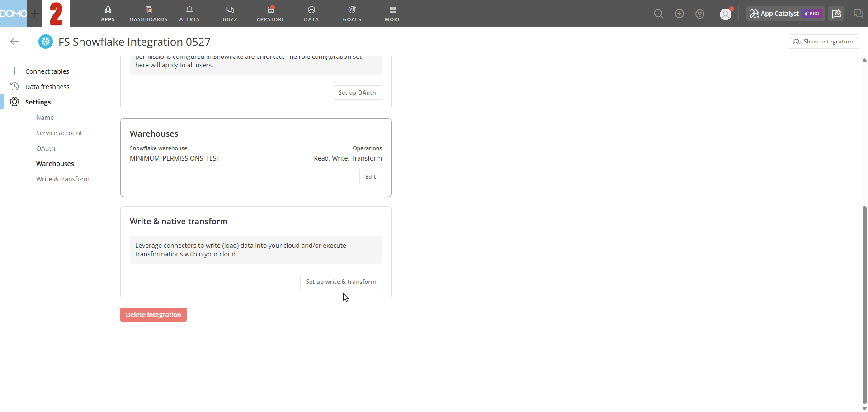Click the Snowflake integration icon
This screenshot has height=412, width=868.
[46, 42]
